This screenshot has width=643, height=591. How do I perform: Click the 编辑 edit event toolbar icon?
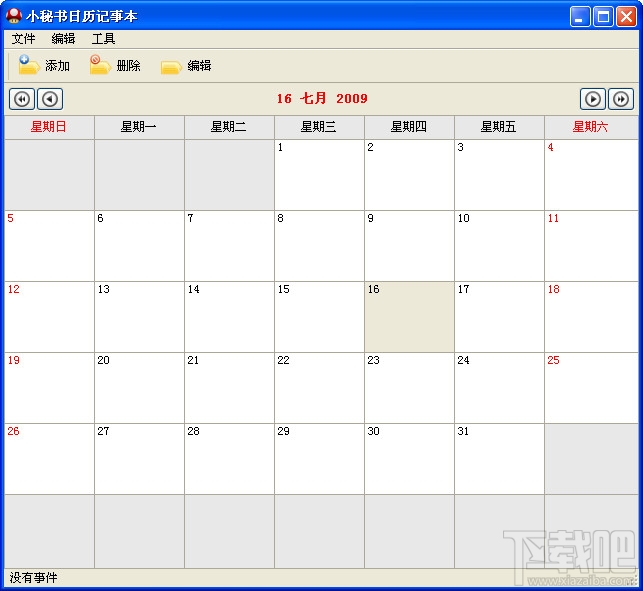point(171,67)
